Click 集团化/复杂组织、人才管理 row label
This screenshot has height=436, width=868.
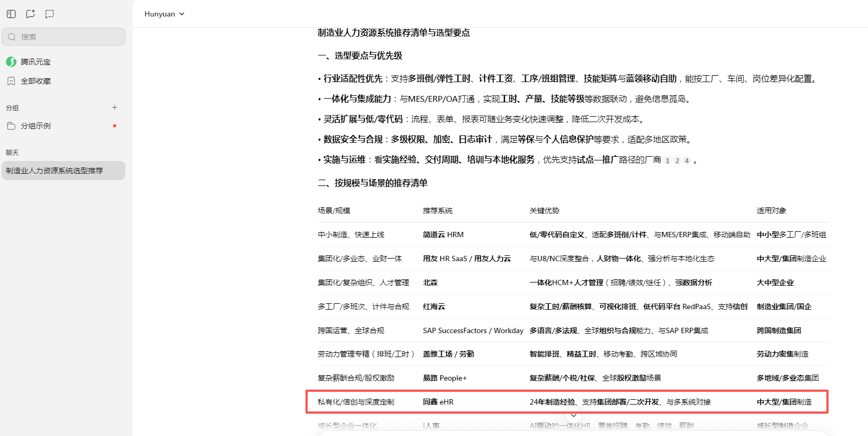coord(364,282)
